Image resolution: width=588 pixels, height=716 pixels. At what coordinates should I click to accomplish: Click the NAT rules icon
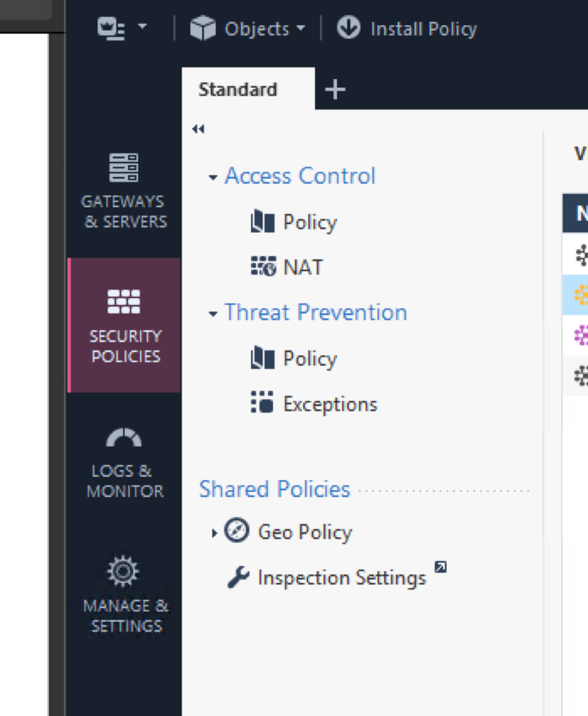pyautogui.click(x=263, y=266)
